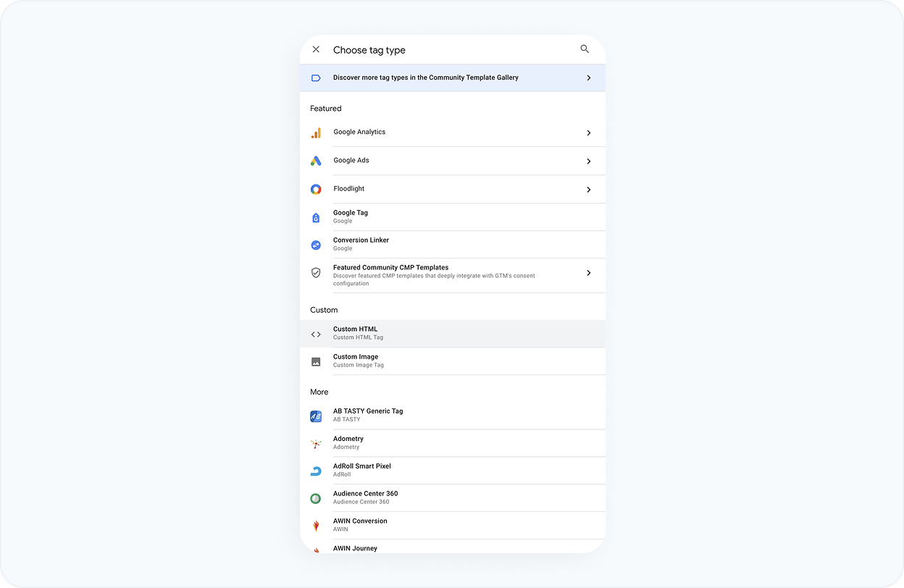Viewport: 904px width, 588px height.
Task: Click the Conversion Linker blue icon
Action: (316, 245)
